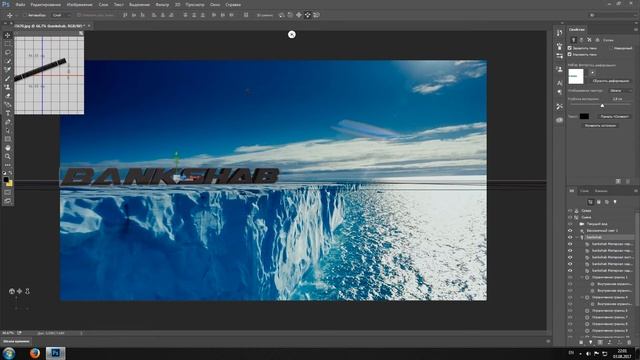640x360 pixels.
Task: Click the extrusion depth value field
Action: pyautogui.click(x=618, y=99)
